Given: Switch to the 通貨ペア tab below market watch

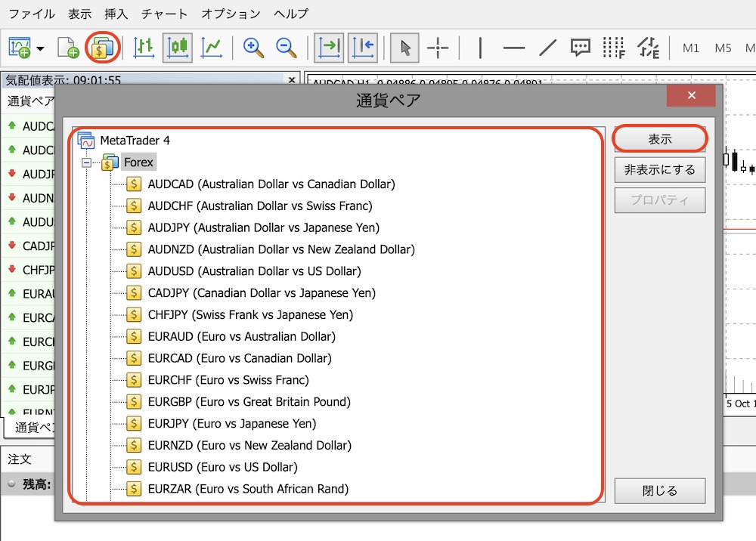Looking at the screenshot, I should (x=31, y=428).
